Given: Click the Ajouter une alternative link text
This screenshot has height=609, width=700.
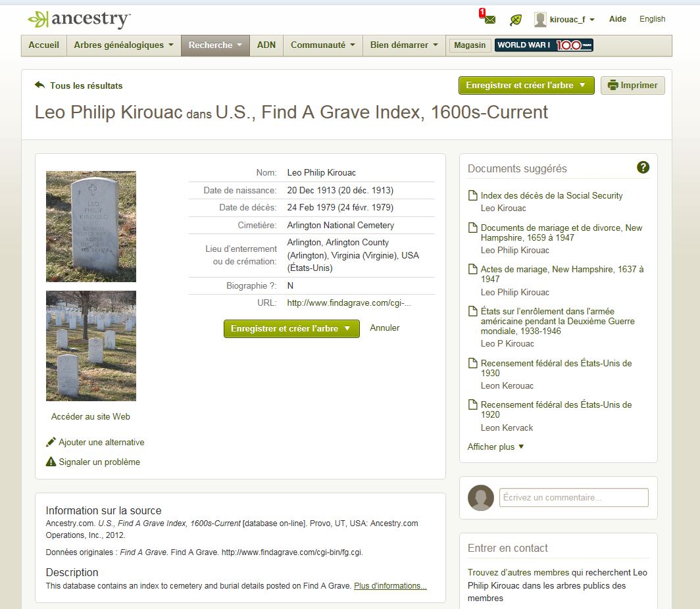Looking at the screenshot, I should click(x=102, y=442).
